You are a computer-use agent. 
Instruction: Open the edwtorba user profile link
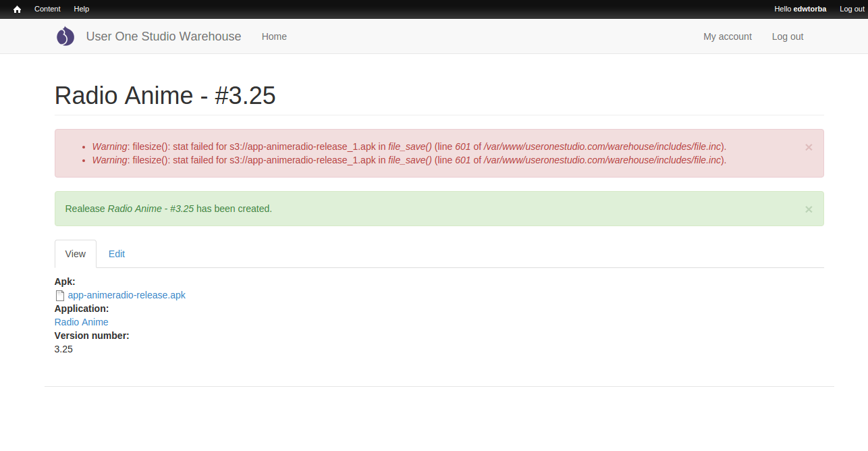click(809, 9)
